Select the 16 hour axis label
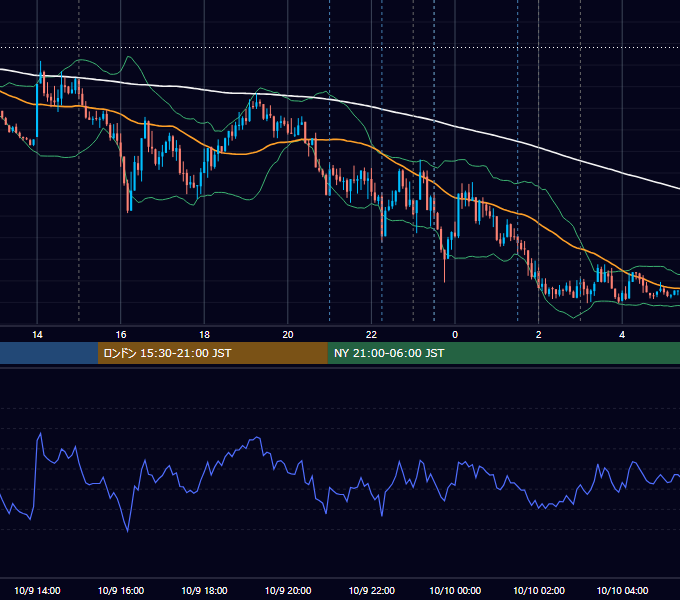 click(121, 335)
